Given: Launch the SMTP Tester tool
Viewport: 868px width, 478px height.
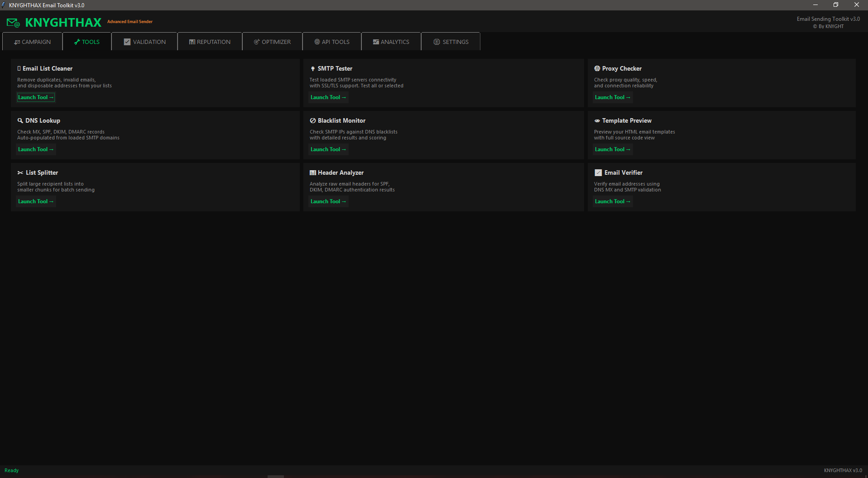Looking at the screenshot, I should click(x=328, y=97).
